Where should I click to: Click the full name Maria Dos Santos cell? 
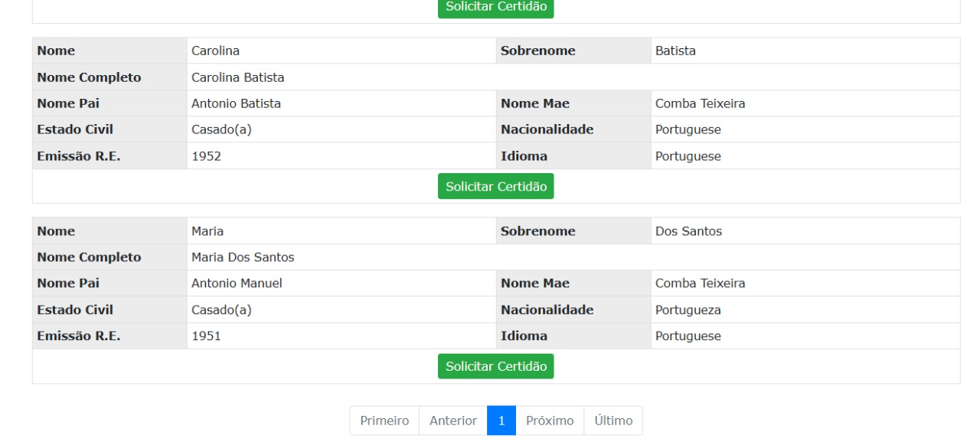(x=243, y=257)
